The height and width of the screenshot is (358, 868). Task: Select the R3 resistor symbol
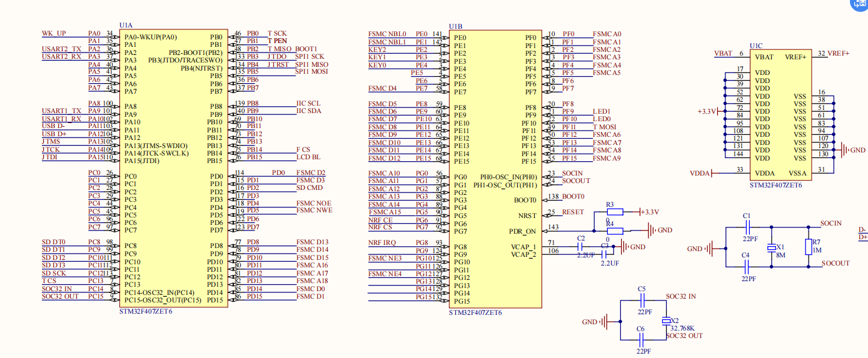pyautogui.click(x=615, y=212)
